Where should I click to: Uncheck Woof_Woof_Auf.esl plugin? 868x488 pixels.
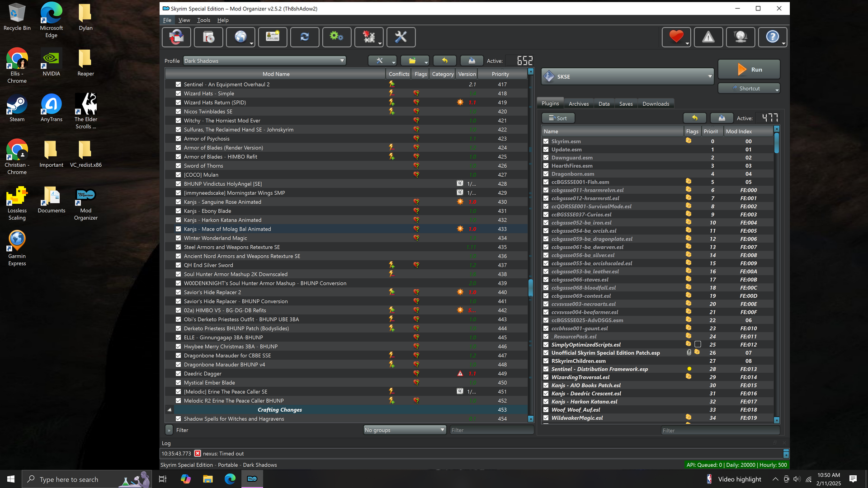546,410
